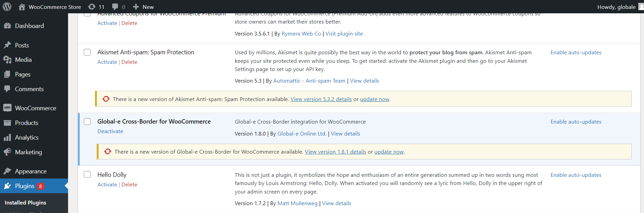Image resolution: width=644 pixels, height=213 pixels.
Task: Click the plus icon next to New
Action: pos(136,7)
